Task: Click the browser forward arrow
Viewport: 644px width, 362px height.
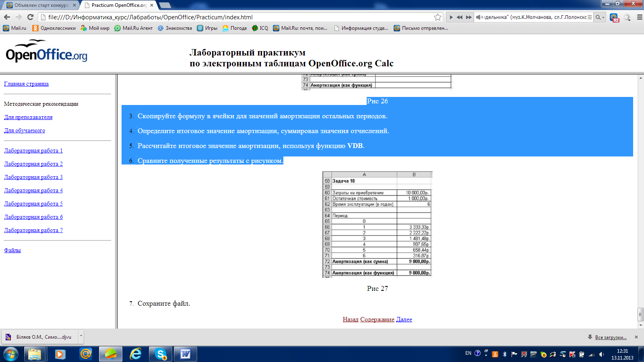Action: (x=19, y=17)
